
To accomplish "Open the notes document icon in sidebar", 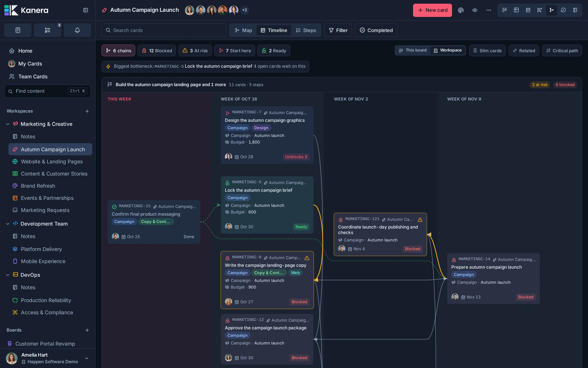I will (x=18, y=30).
